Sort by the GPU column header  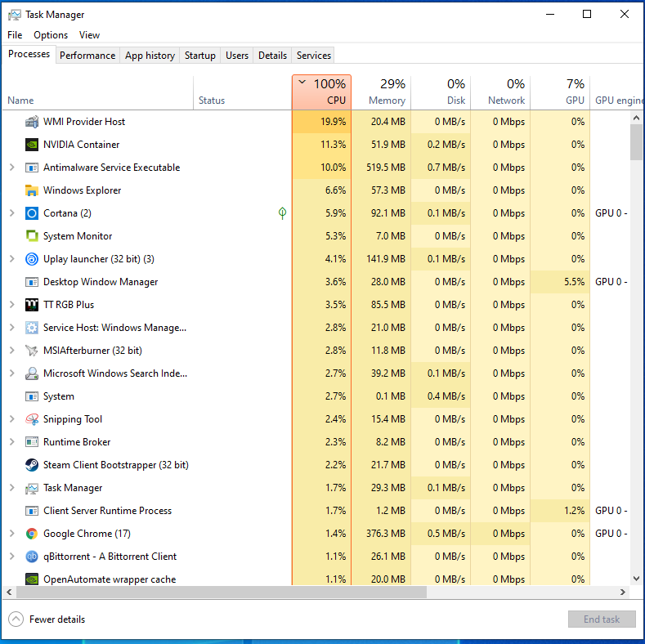560,92
